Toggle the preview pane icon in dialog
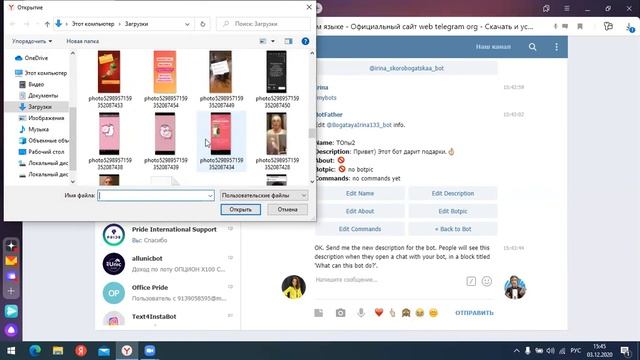Image resolution: width=640 pixels, height=360 pixels. coord(289,41)
